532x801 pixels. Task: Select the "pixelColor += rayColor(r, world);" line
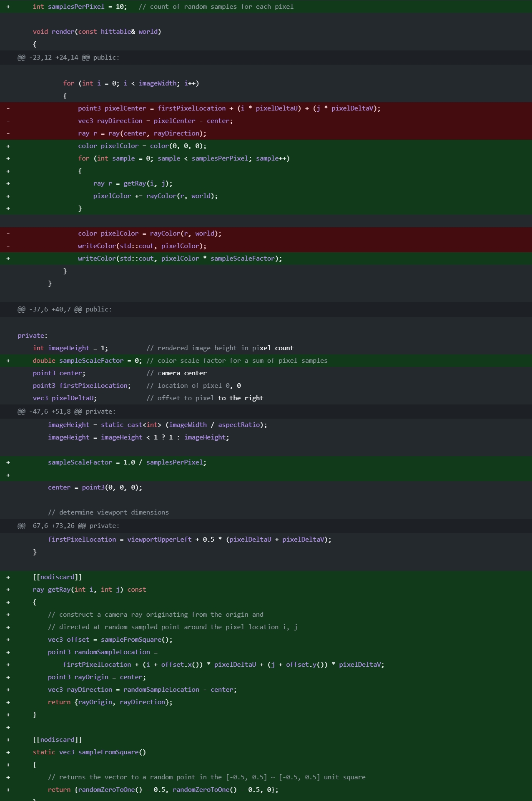pos(266,196)
